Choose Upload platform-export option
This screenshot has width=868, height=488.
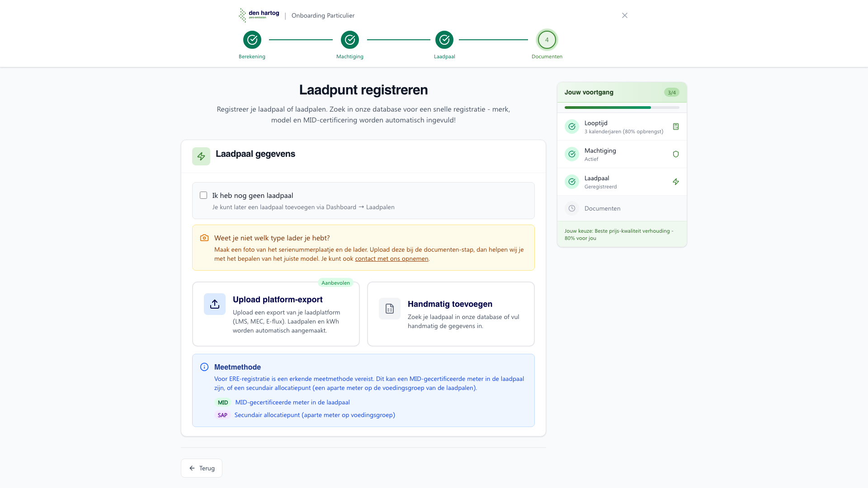coord(277,300)
